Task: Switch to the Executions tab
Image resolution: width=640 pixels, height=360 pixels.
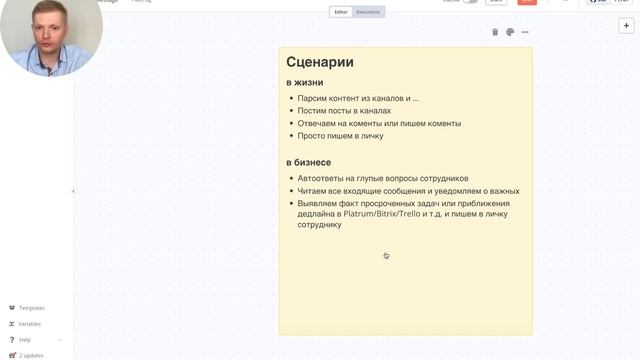Action: pyautogui.click(x=368, y=12)
